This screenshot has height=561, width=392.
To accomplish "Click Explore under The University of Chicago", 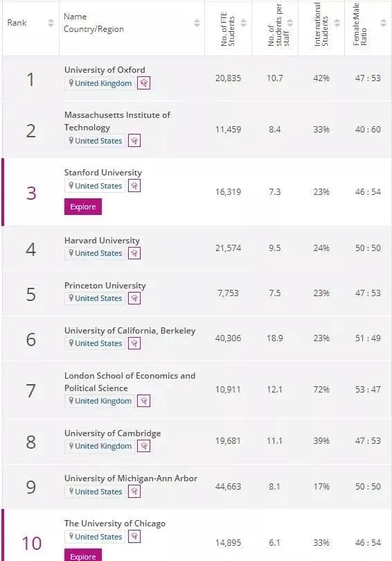I will [x=83, y=555].
